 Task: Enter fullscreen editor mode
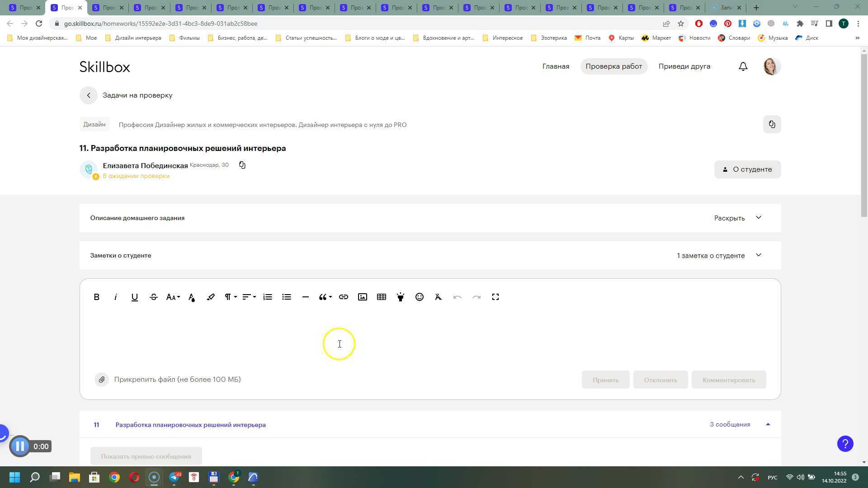495,297
